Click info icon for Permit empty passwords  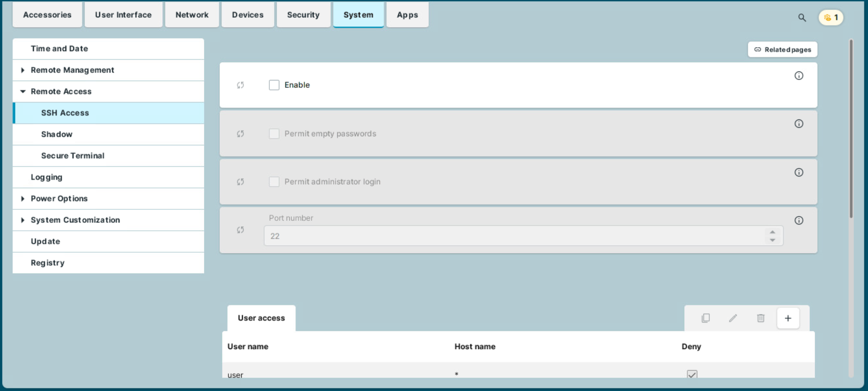[799, 124]
